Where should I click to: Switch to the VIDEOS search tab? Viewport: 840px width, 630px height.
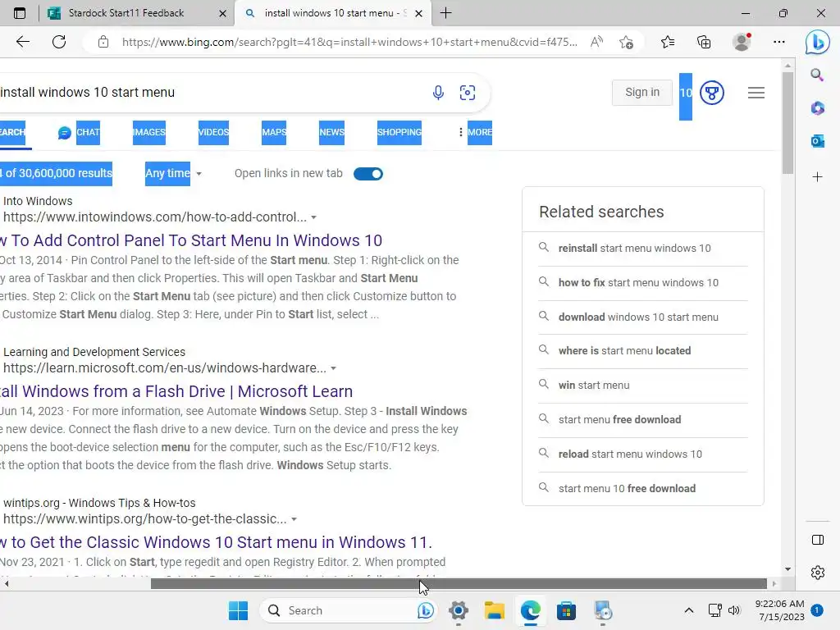(213, 132)
